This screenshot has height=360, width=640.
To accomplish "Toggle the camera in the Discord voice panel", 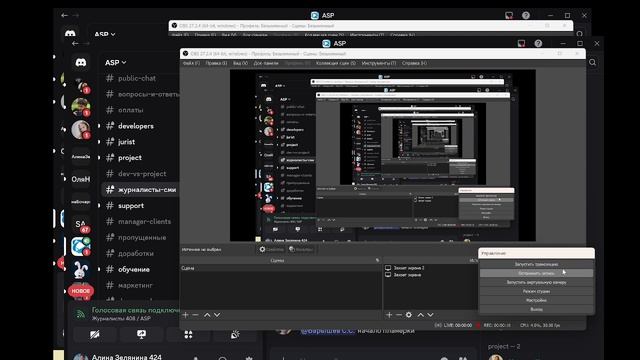I will (95, 334).
